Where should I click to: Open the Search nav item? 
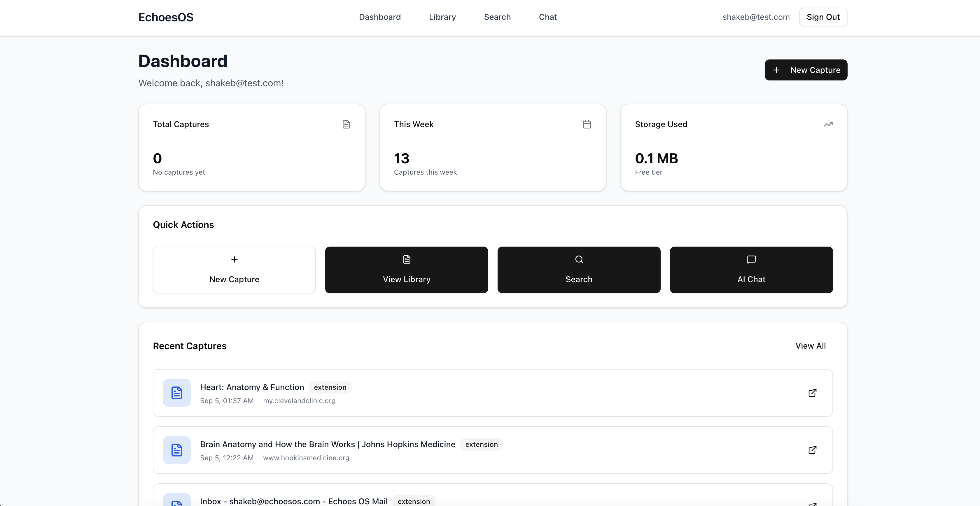coord(497,17)
